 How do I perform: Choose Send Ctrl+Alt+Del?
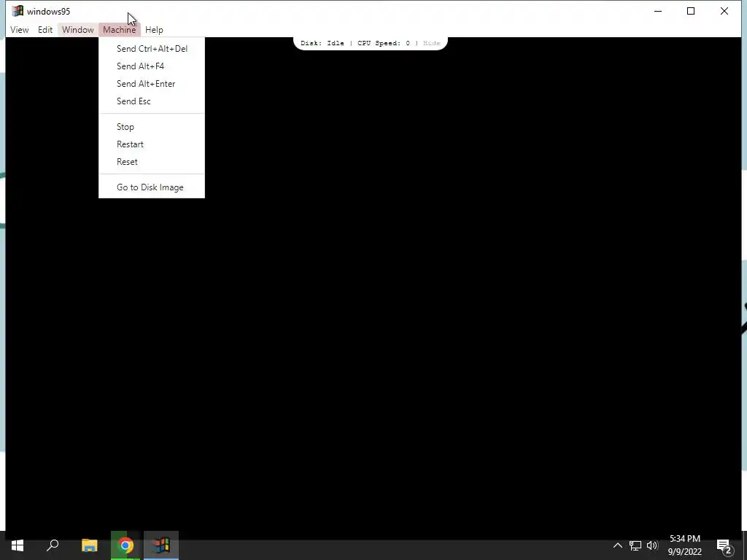[x=152, y=49]
